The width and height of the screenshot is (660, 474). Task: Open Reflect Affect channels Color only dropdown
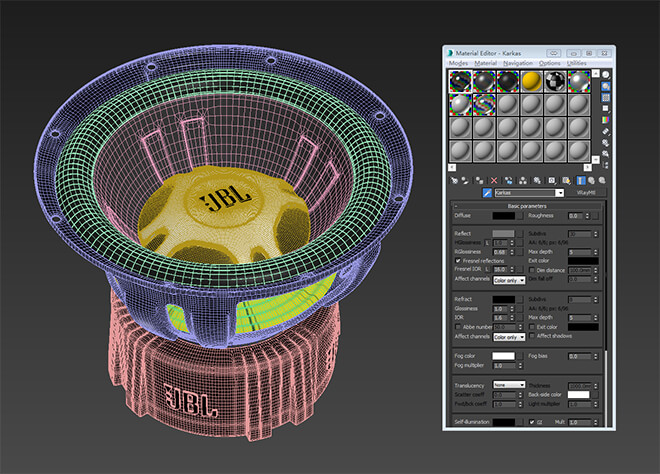click(x=509, y=280)
